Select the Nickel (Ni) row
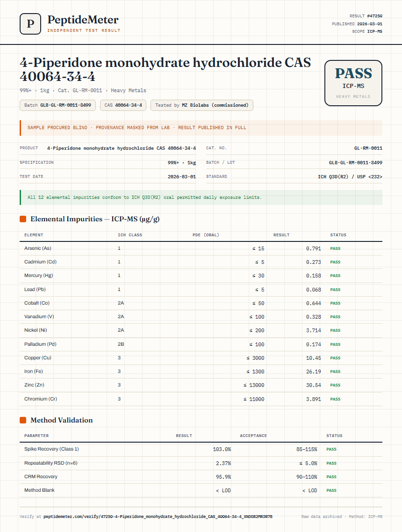Screen dimensions: 402x532 (x=201, y=330)
